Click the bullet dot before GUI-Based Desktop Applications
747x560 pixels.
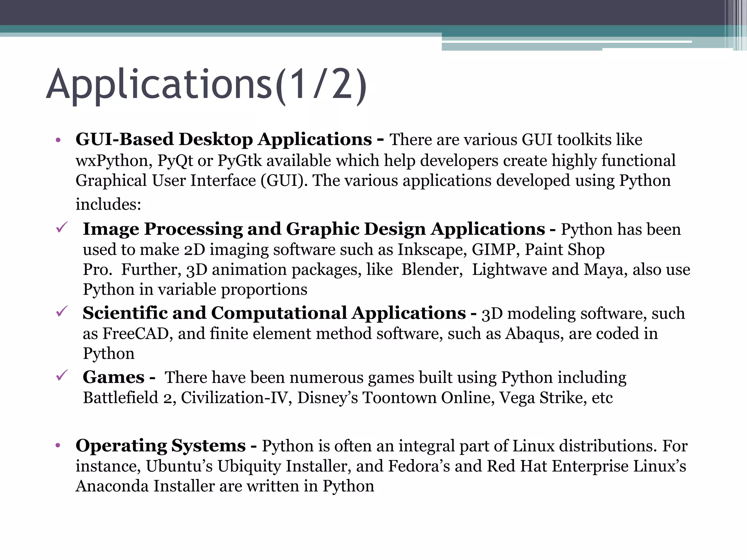pos(58,140)
